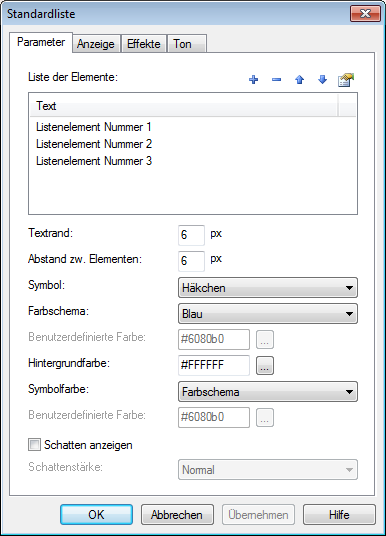Screen dimensions: 386x536
Task: Click the Textrand pixel input field
Action: click(x=191, y=235)
